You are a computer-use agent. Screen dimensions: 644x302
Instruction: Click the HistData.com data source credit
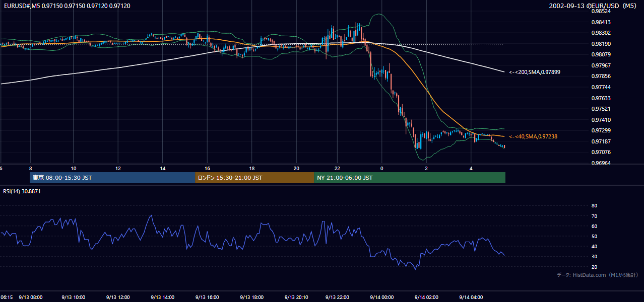click(598, 275)
